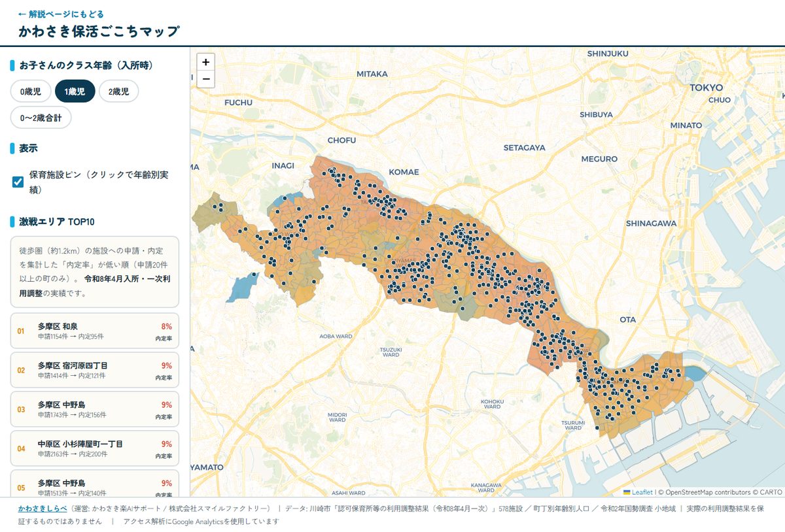Click the 申請1414件 → 内定121件 text
Screen dimensions: 785x532
71,376
